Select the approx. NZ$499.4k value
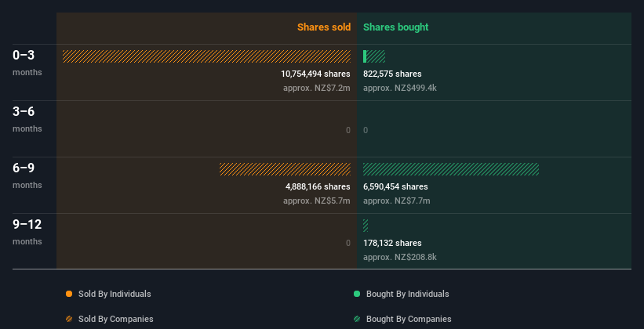The width and height of the screenshot is (644, 329). [x=400, y=88]
